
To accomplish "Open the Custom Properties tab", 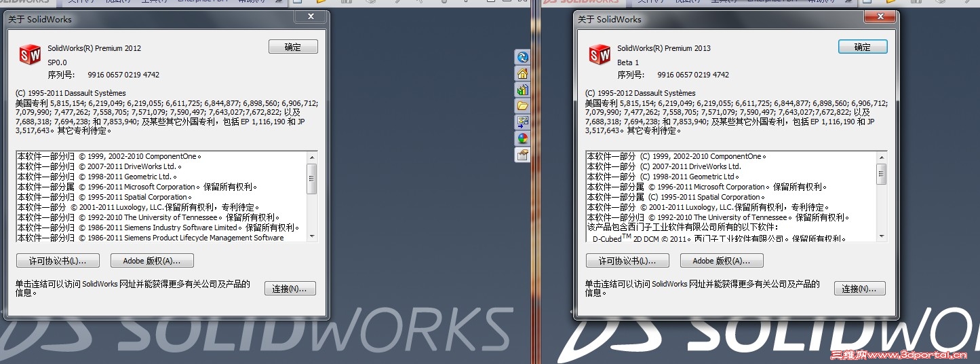I will tap(522, 155).
